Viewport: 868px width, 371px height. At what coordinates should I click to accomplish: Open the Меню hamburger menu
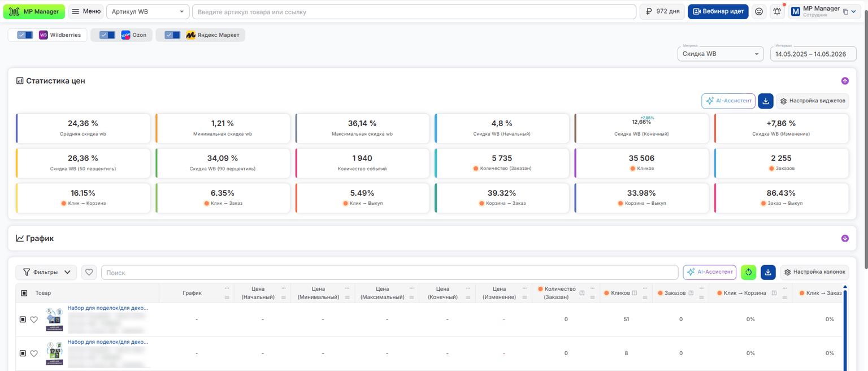(x=86, y=11)
